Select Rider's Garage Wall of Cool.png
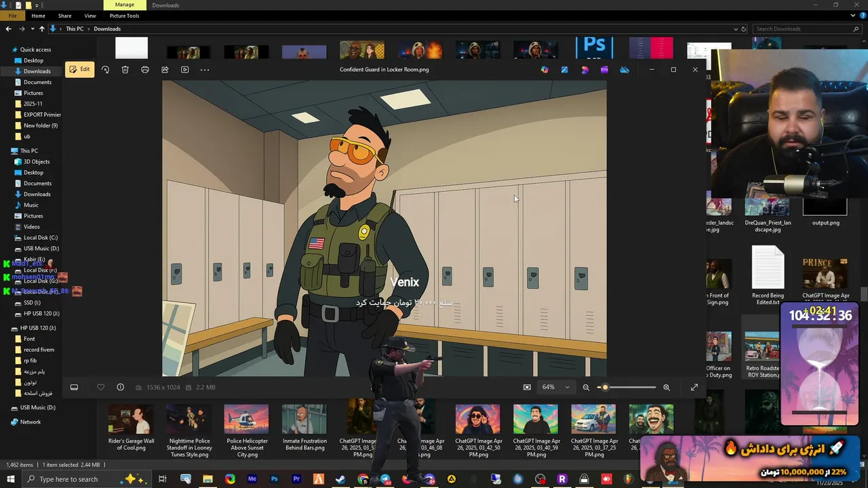The height and width of the screenshot is (488, 868). point(131,428)
